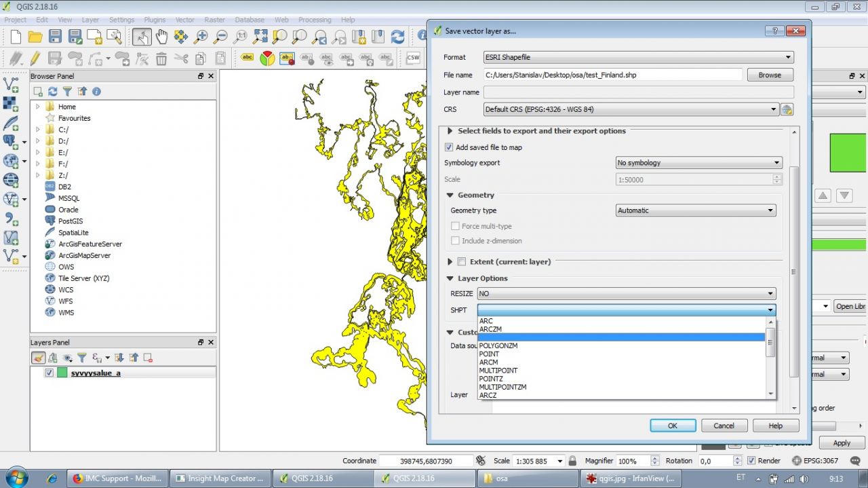Viewport: 868px width, 488px height.
Task: Open the Processing menu
Action: 315,20
